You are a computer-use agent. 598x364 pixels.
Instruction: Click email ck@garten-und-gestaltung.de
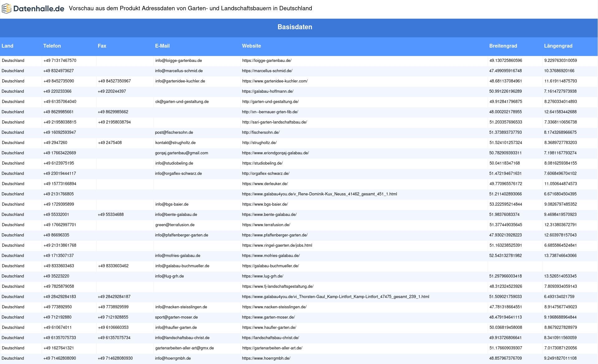click(182, 102)
